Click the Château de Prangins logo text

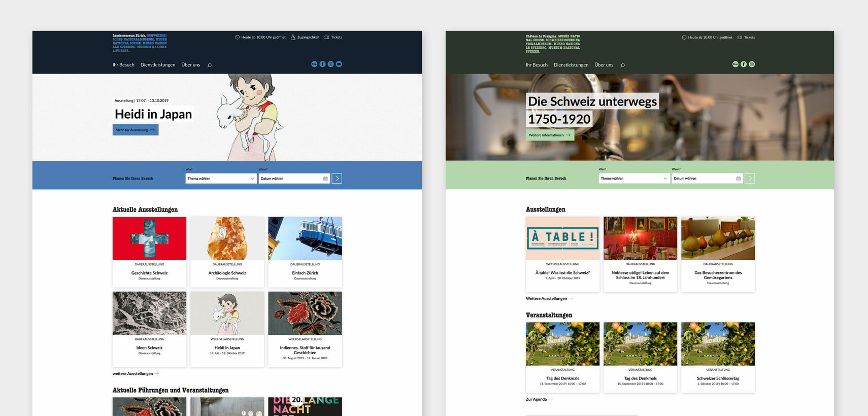[x=553, y=44]
